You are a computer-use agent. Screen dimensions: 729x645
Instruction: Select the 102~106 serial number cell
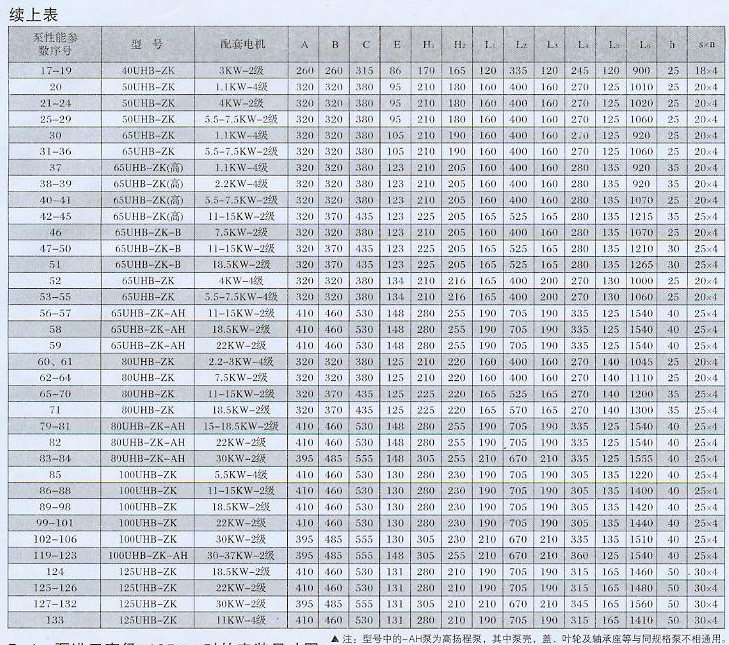click(55, 539)
